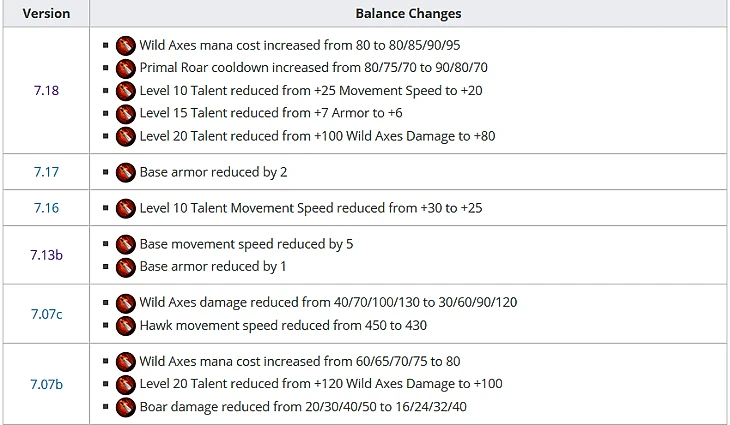Click the icon next to Base armor reduced by 1
The image size is (730, 425).
pyautogui.click(x=125, y=267)
